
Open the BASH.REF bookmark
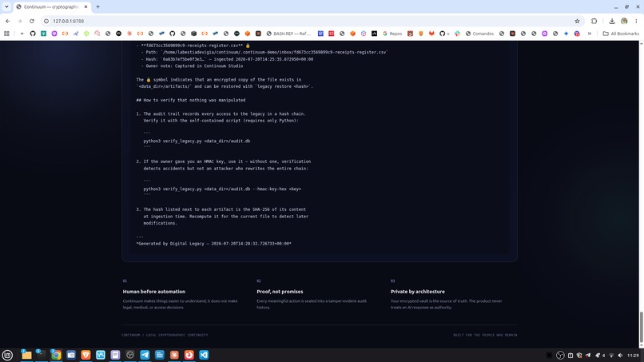(288, 34)
